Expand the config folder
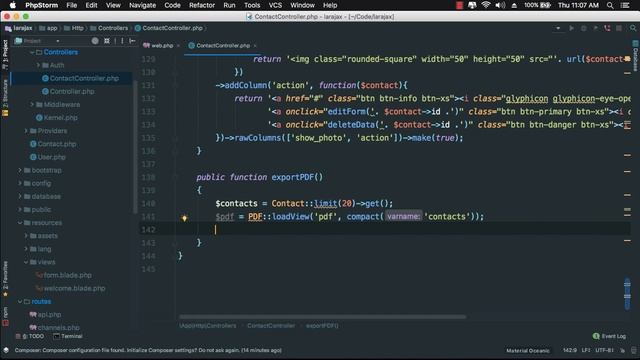The image size is (640, 360). coord(20,183)
